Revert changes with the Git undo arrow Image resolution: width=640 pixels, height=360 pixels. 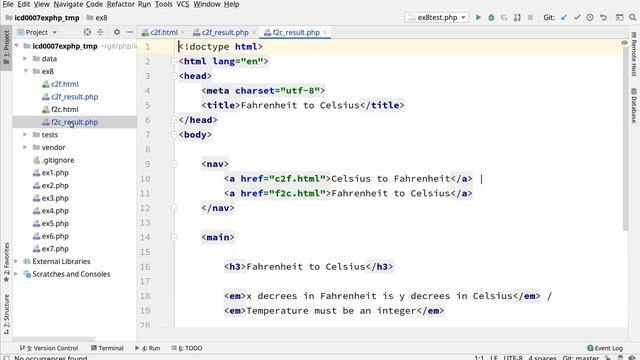[603, 18]
